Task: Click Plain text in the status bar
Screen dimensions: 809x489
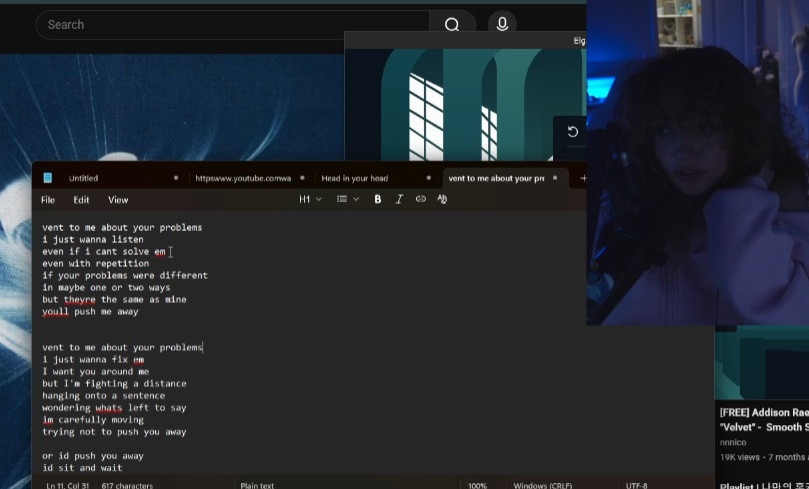Action: [257, 485]
